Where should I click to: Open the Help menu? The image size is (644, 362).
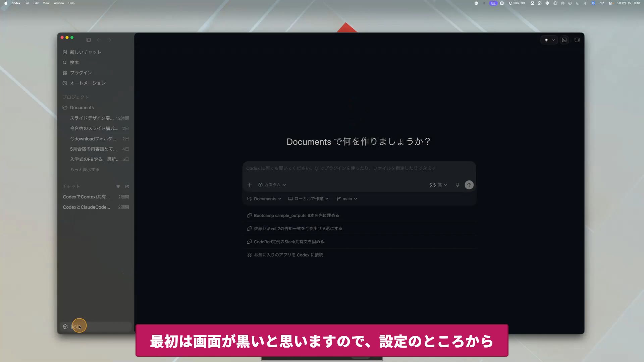(71, 3)
